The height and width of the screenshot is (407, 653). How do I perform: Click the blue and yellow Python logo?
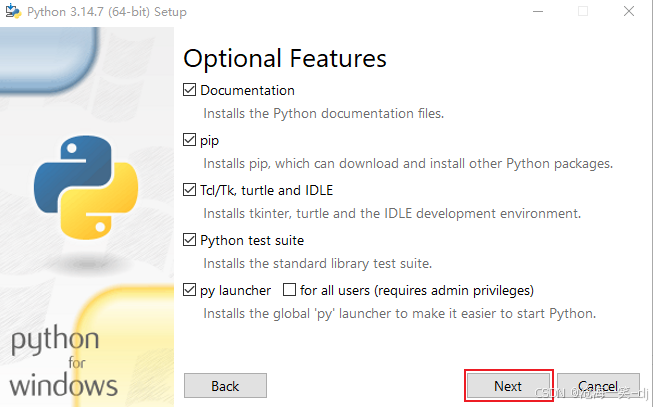[x=86, y=187]
